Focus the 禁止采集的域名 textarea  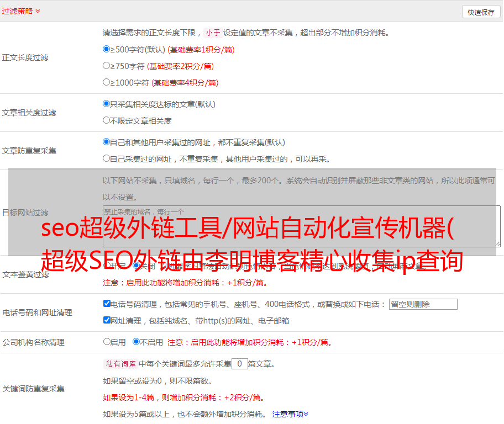pyautogui.click(x=302, y=226)
